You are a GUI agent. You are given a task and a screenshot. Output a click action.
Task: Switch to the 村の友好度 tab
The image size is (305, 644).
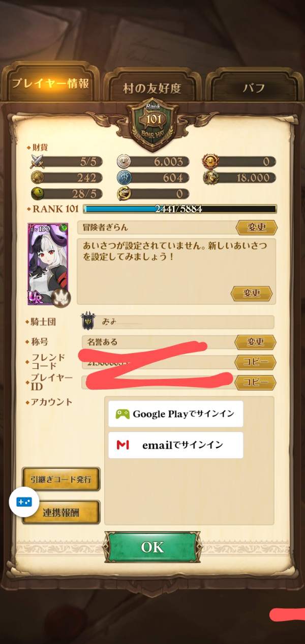151,88
